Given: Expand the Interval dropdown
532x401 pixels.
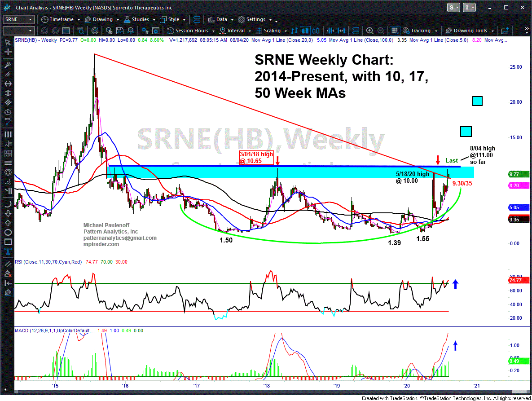Looking at the screenshot, I should 250,31.
